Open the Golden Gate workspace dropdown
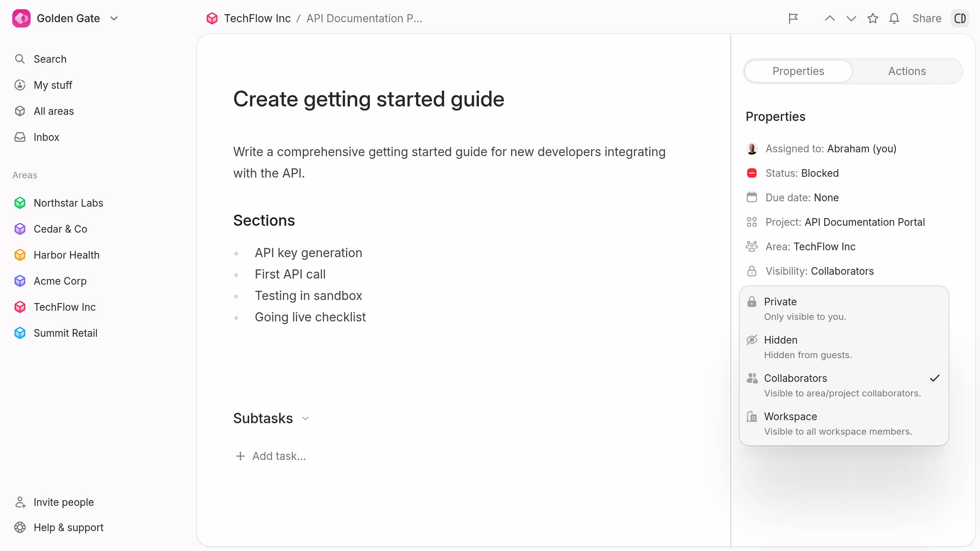 pos(114,18)
